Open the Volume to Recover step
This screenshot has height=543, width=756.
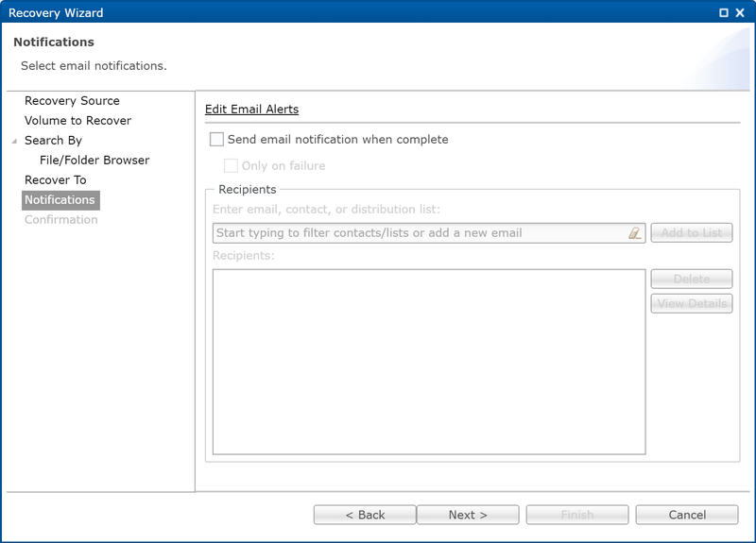click(77, 121)
